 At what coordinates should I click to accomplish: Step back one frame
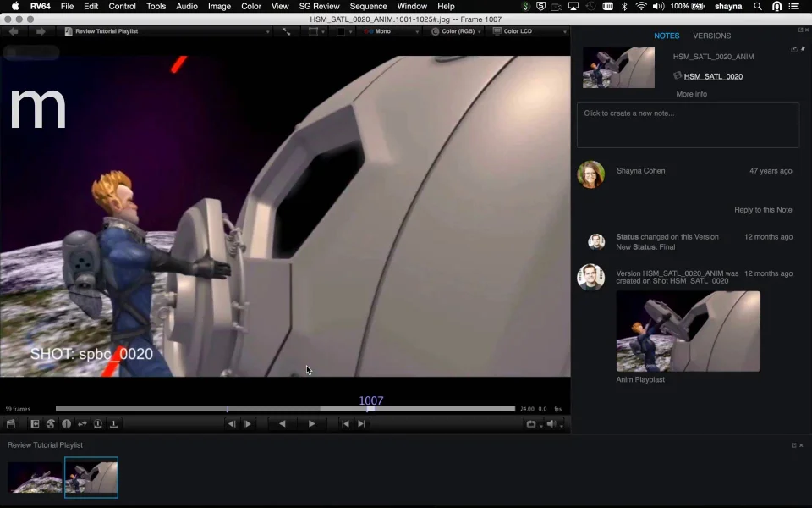point(232,424)
